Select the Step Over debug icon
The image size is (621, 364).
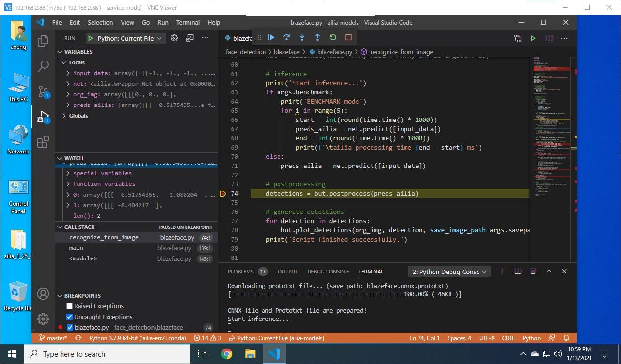pyautogui.click(x=286, y=37)
